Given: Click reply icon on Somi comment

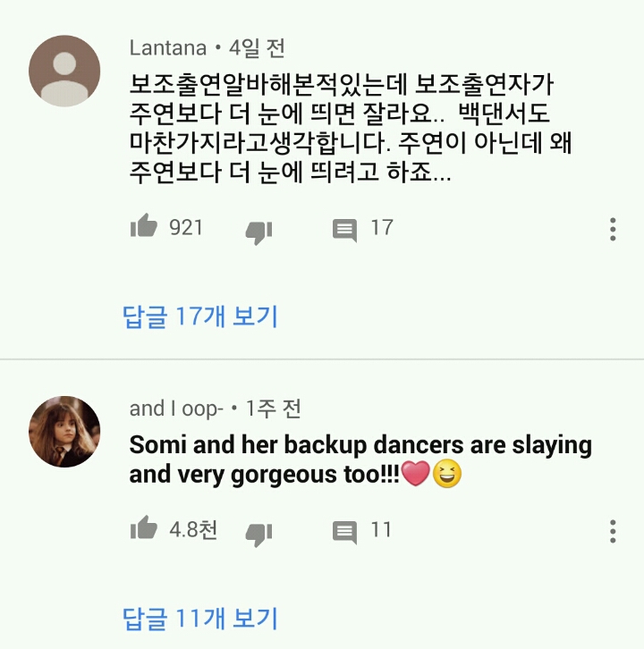Looking at the screenshot, I should (x=344, y=532).
